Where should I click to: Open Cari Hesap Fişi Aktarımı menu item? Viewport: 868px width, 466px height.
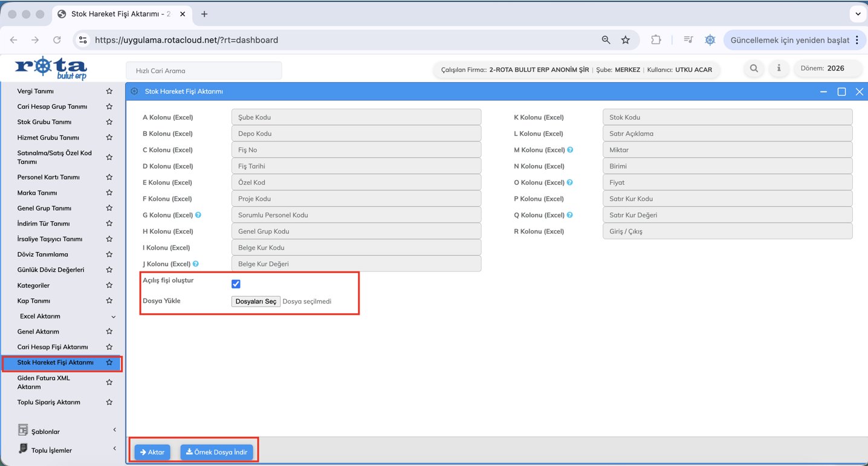tap(53, 347)
